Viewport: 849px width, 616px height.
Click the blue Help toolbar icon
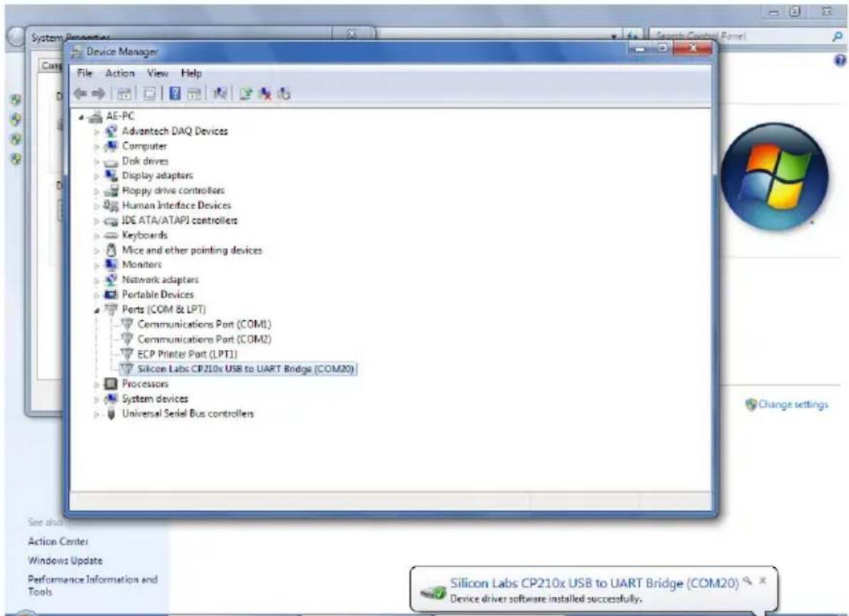point(175,94)
